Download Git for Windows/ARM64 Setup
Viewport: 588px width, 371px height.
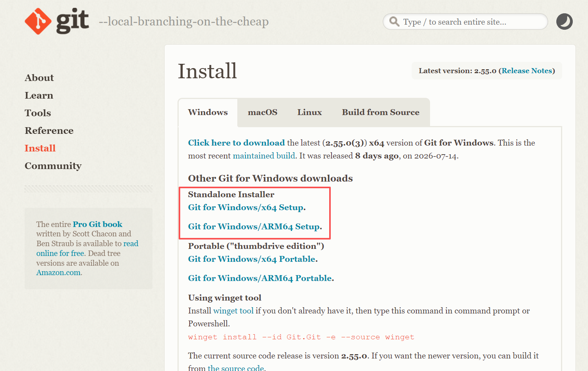[254, 227]
